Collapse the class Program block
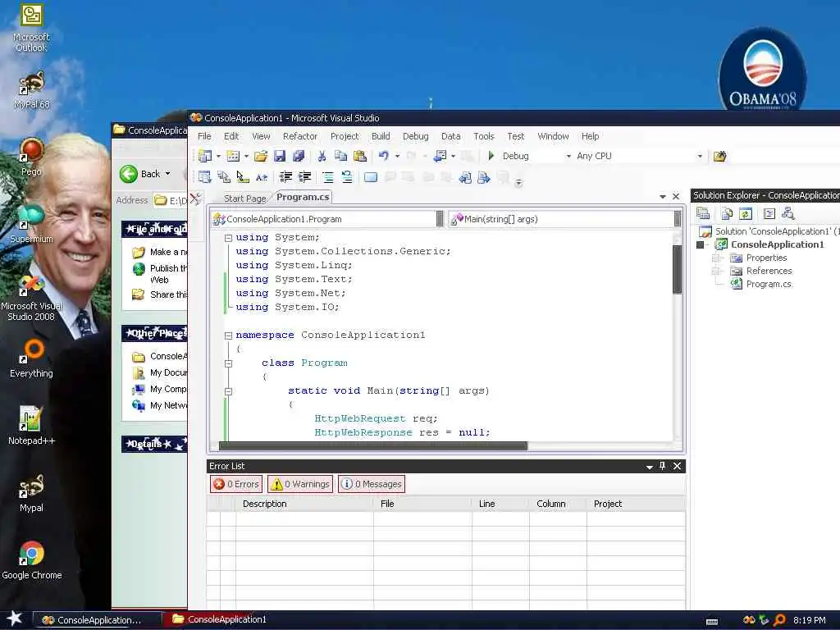 pos(228,363)
